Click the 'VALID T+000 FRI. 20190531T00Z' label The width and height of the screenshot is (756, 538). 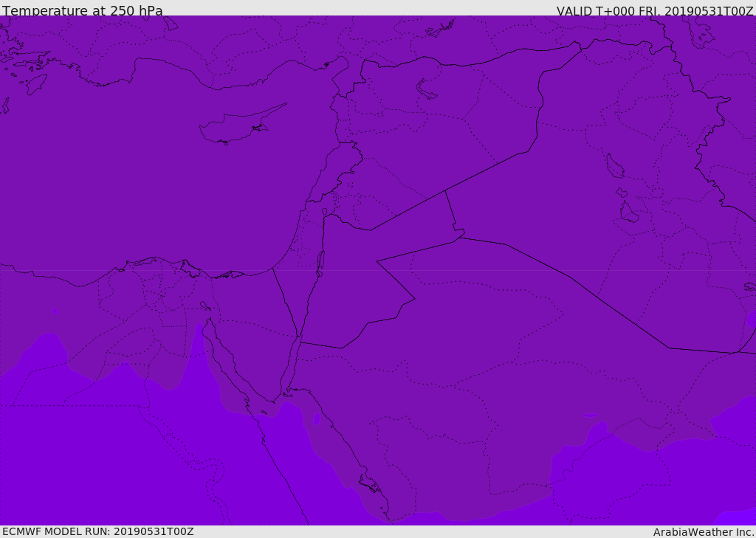(655, 10)
